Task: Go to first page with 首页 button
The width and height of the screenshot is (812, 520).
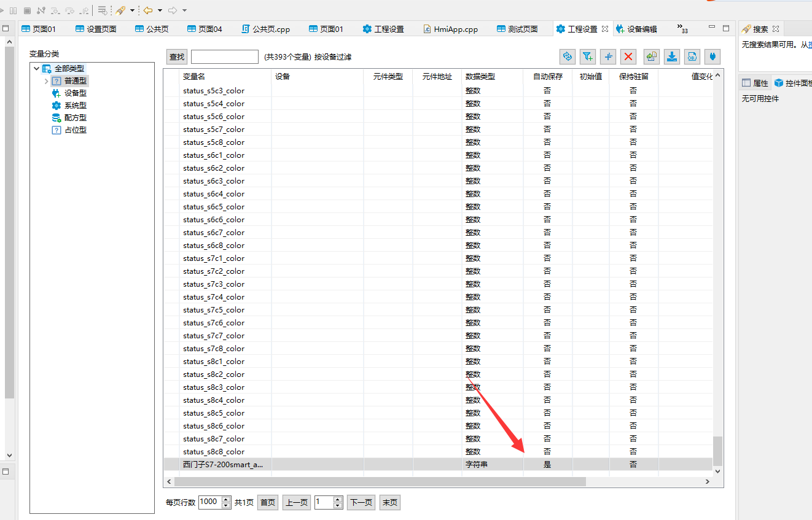Action: (x=268, y=502)
